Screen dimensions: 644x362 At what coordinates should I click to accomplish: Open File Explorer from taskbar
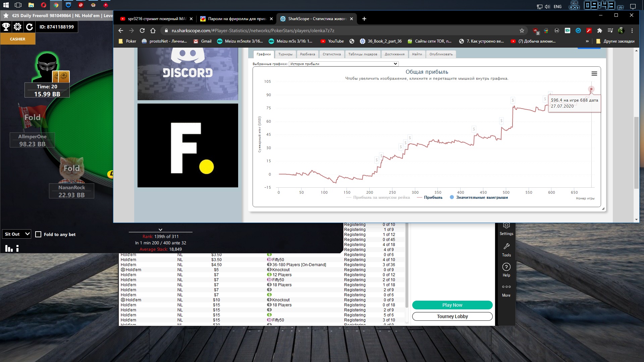click(x=31, y=5)
